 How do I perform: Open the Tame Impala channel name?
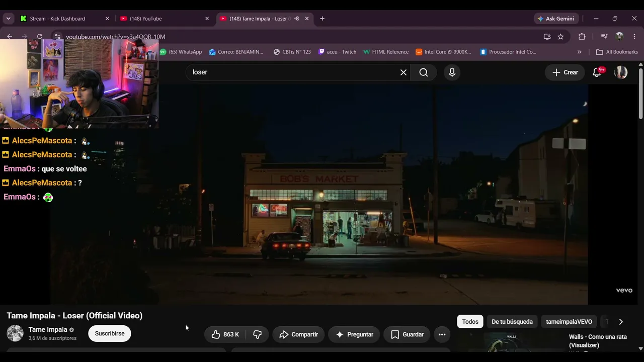point(48,330)
